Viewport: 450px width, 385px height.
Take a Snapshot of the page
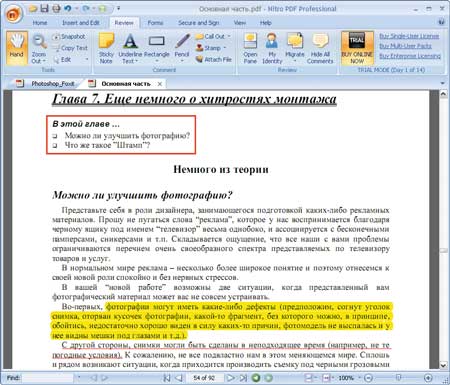pos(69,36)
